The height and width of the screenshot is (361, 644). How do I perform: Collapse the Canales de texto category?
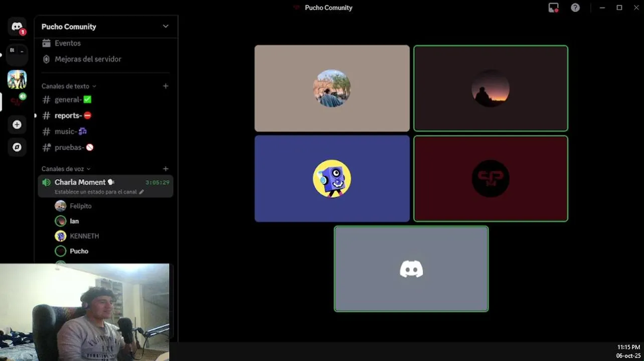tap(69, 86)
